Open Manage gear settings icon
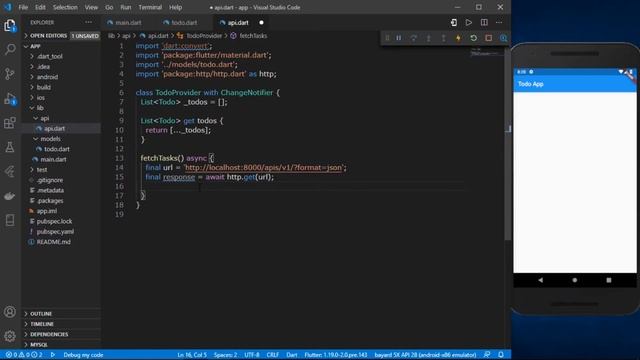The image size is (640, 360). coord(10,336)
